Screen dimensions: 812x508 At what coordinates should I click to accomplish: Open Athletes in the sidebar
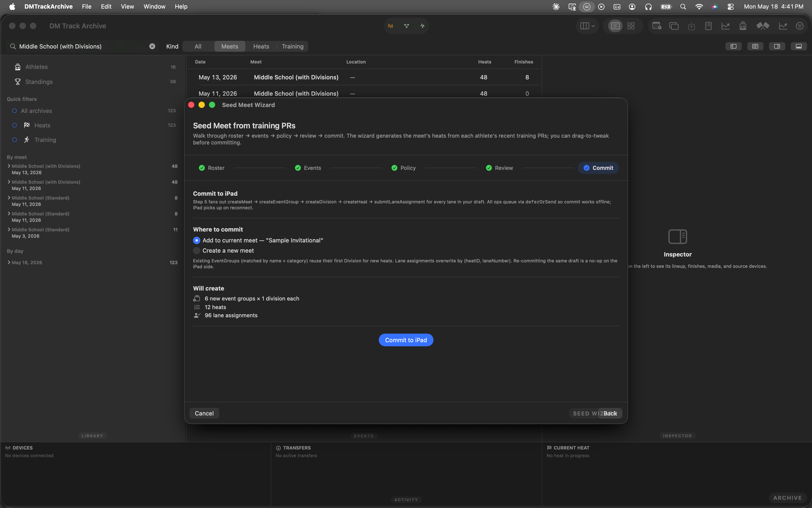tap(93, 67)
